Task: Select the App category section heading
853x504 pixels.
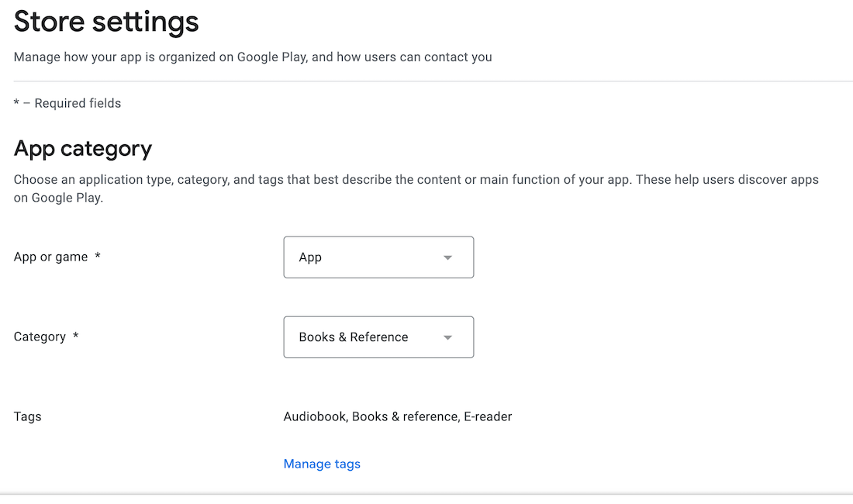Action: (83, 148)
